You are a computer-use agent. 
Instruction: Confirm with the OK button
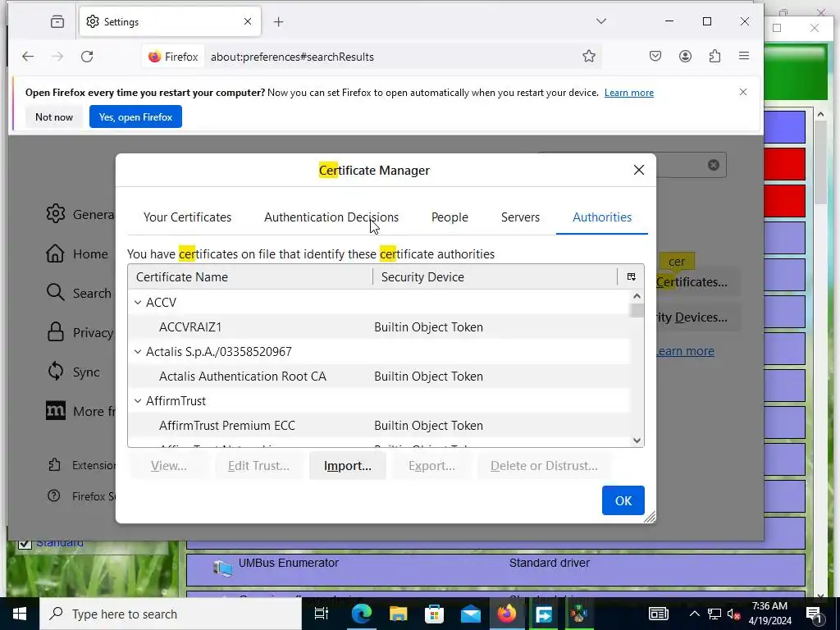pyautogui.click(x=623, y=500)
